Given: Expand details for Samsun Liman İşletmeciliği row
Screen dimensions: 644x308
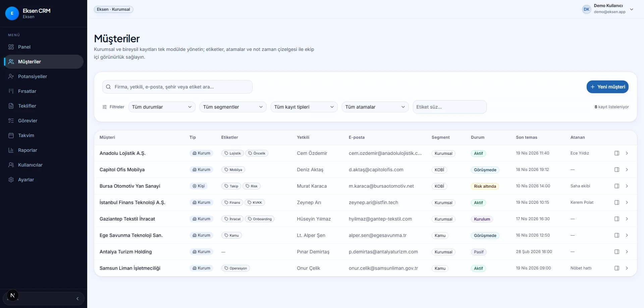Looking at the screenshot, I should [x=627, y=268].
